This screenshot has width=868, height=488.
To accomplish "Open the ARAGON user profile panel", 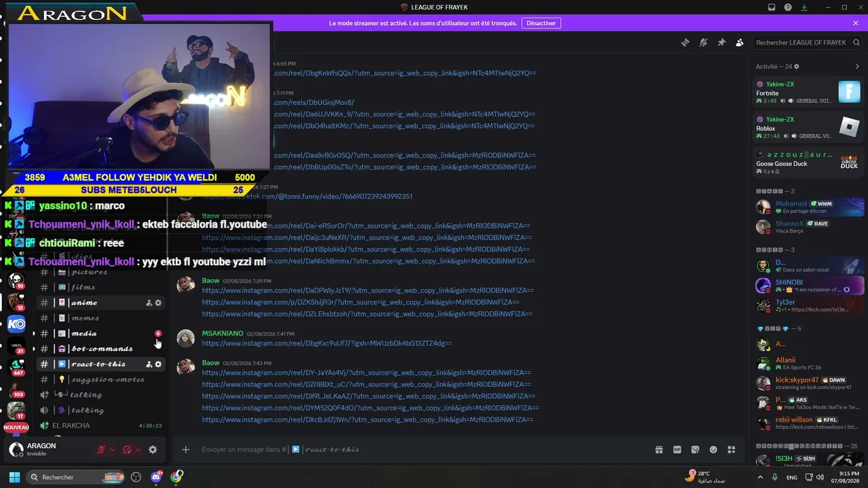I will tap(49, 449).
